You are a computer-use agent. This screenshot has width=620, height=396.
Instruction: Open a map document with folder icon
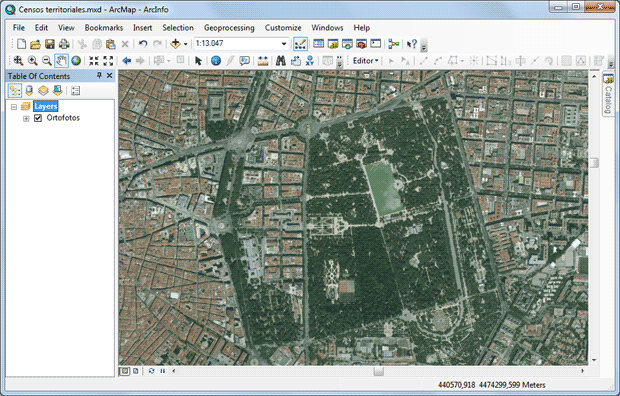tap(36, 44)
